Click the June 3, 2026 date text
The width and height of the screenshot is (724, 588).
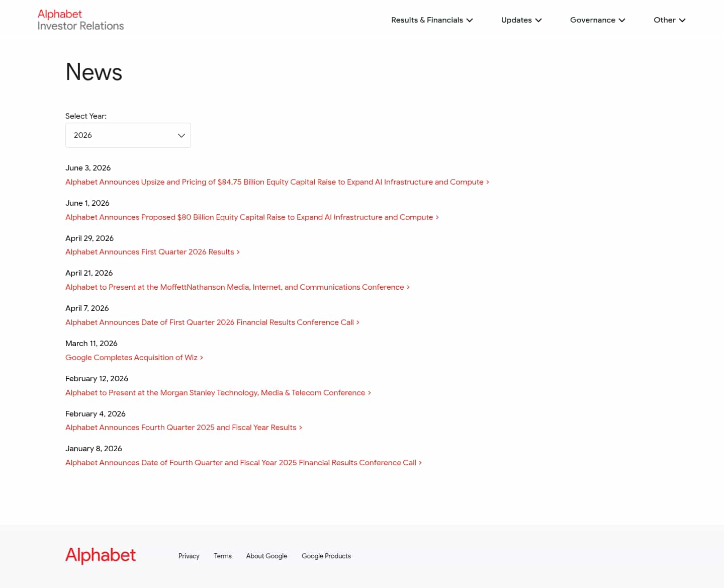pos(88,168)
